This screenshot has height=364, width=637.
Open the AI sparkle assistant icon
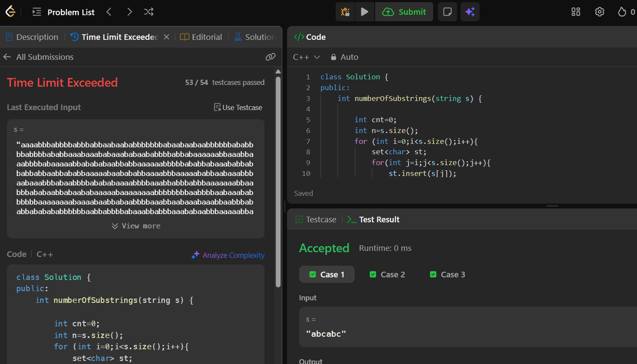coord(470,12)
